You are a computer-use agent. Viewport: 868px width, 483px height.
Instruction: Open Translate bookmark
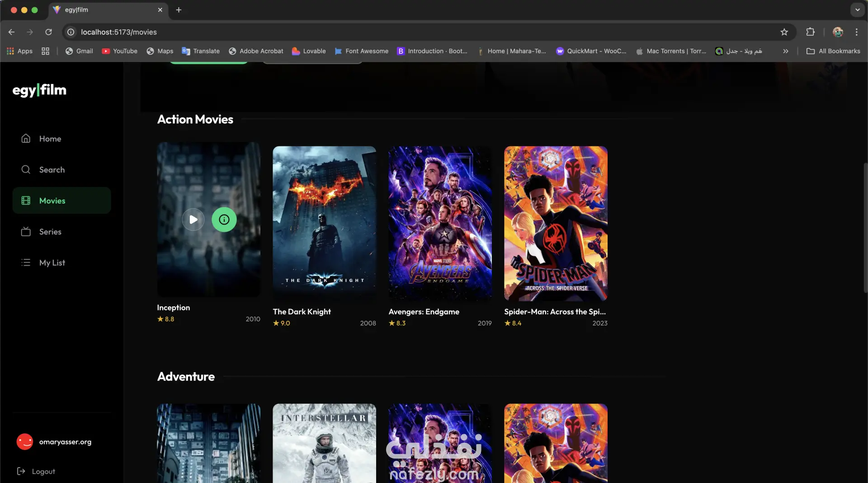(201, 51)
